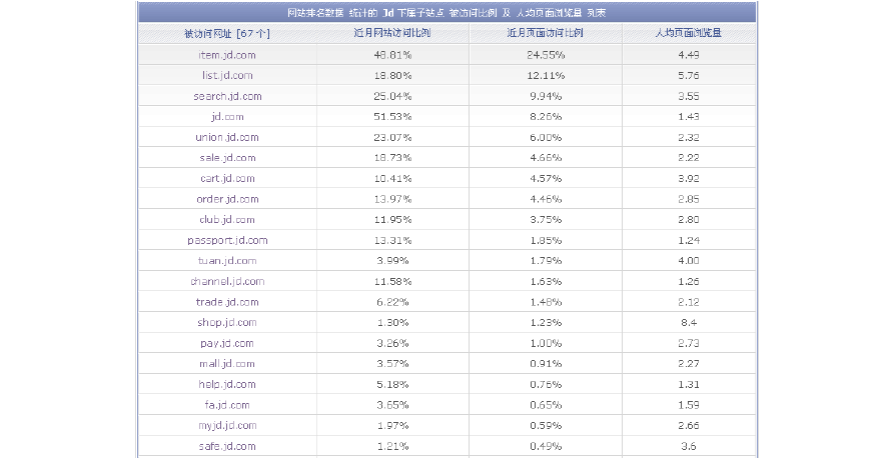Click the 近月网站访问比例 column header
The height and width of the screenshot is (458, 893).
point(393,33)
